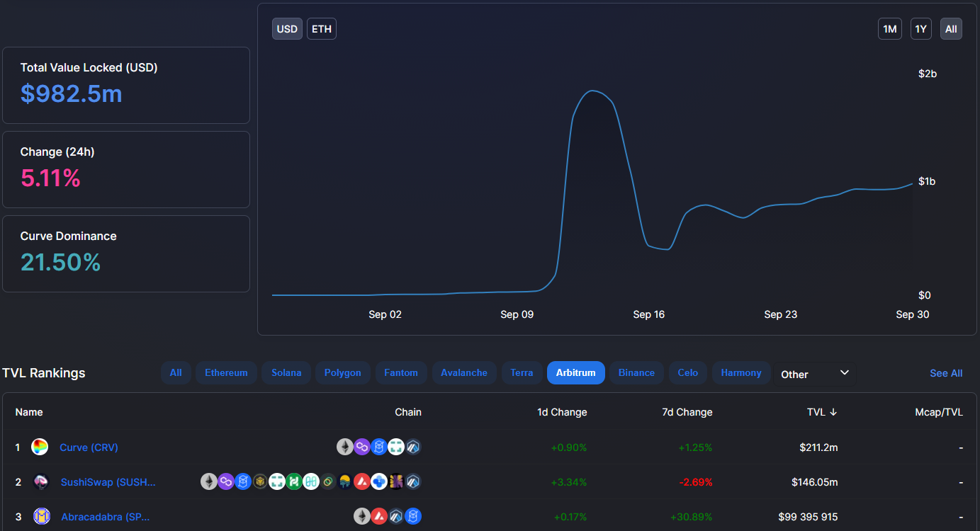Sort table by the TVL column arrow
This screenshot has height=531, width=980.
[x=833, y=412]
